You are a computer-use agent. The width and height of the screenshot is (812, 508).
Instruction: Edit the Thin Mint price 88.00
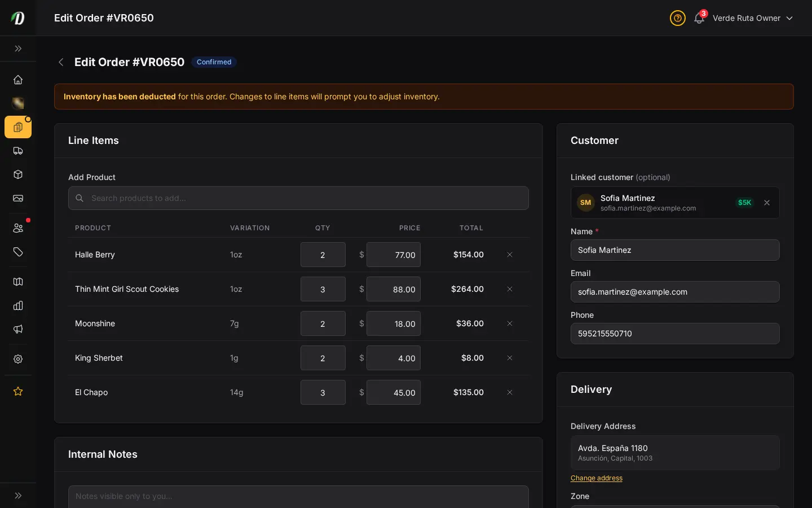[x=394, y=289]
